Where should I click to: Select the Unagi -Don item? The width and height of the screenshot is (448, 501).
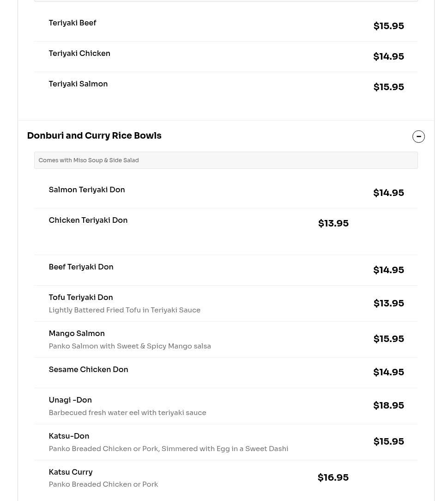(x=226, y=406)
